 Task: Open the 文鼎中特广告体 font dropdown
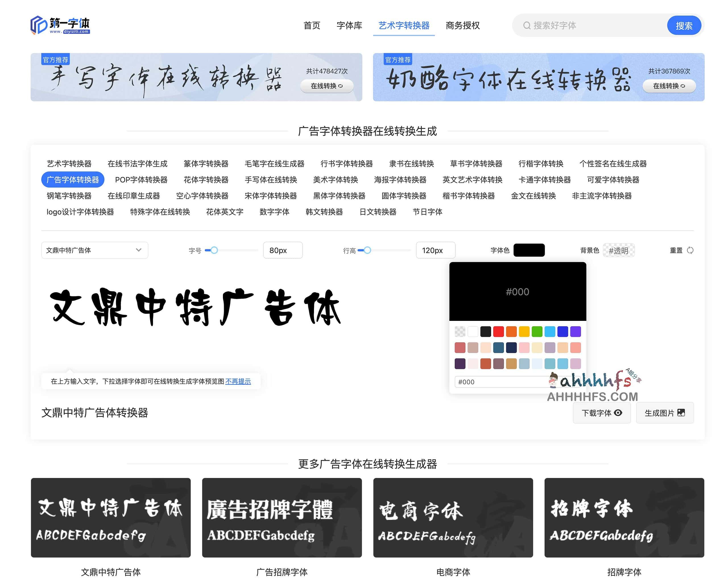tap(94, 250)
